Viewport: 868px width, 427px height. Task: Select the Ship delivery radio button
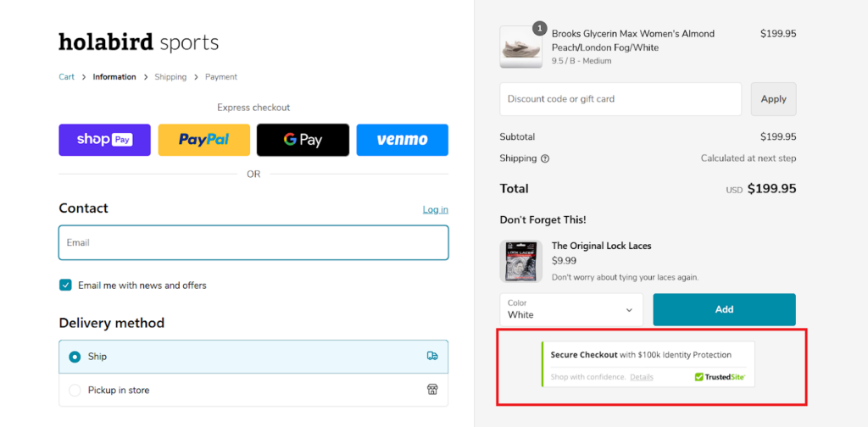(75, 357)
